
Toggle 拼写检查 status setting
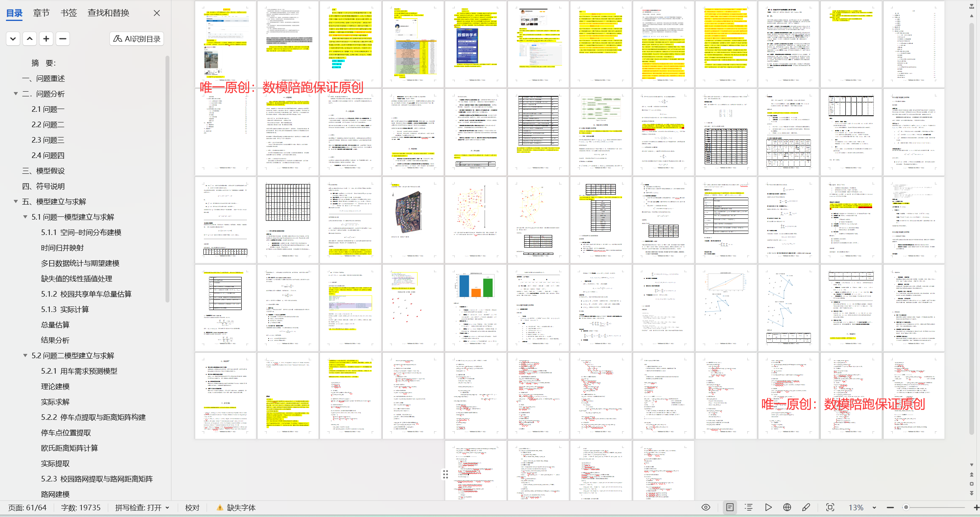pos(142,508)
